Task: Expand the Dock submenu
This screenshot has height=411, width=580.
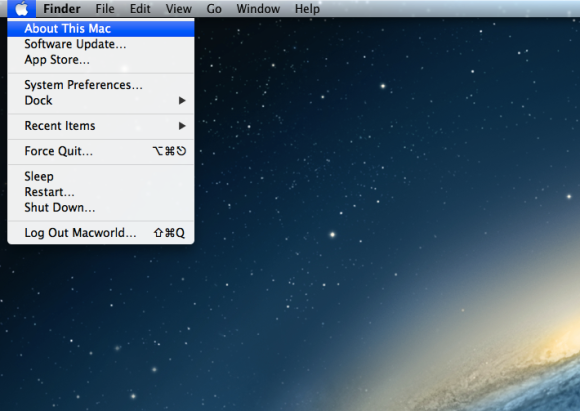Action: pos(101,100)
